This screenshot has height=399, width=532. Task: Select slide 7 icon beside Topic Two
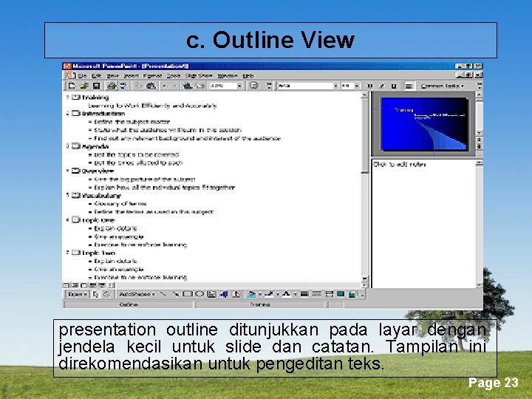[x=75, y=253]
